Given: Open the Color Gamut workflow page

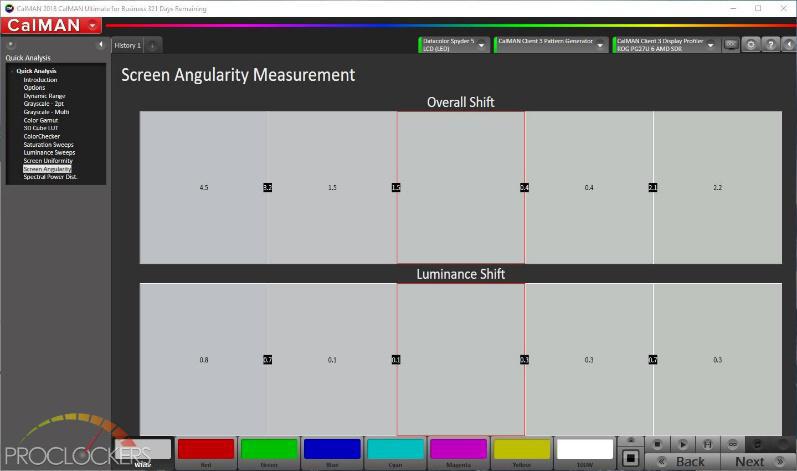Looking at the screenshot, I should pyautogui.click(x=41, y=120).
